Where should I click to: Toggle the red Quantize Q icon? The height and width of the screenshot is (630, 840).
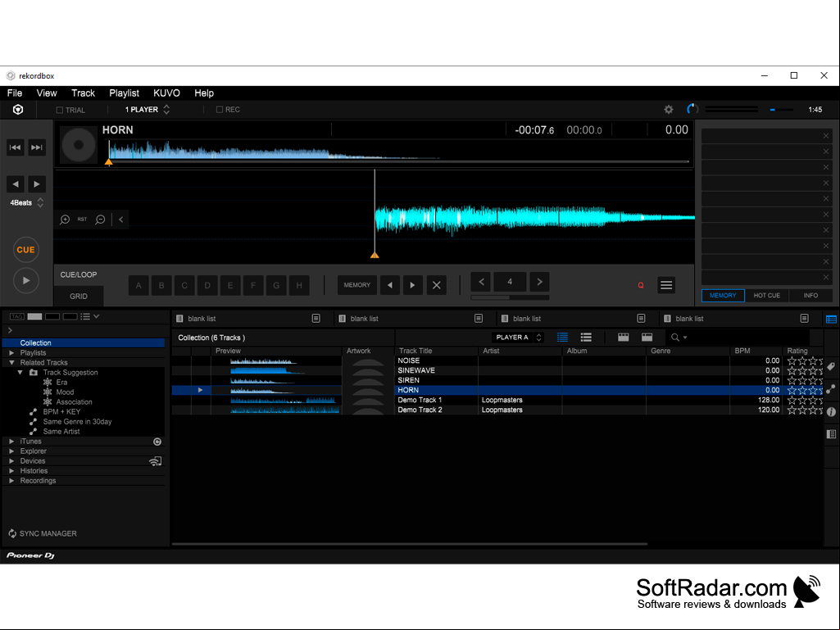click(641, 286)
